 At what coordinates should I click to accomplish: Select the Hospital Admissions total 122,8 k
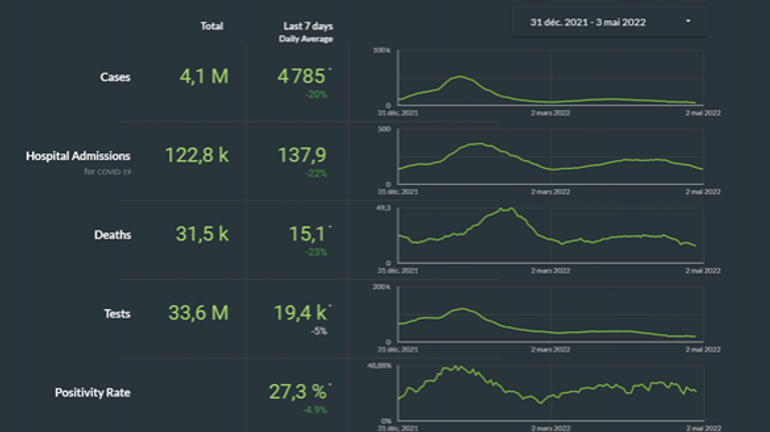point(197,155)
